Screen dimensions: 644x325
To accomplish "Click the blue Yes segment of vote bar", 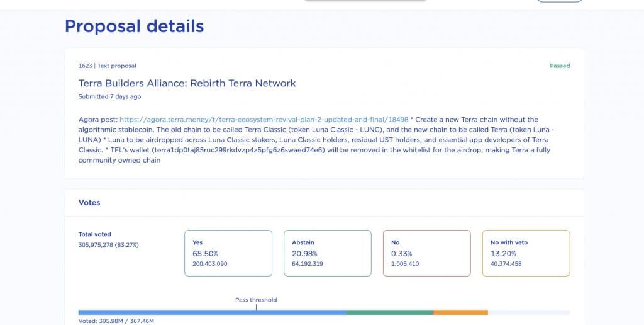I will tap(212, 312).
